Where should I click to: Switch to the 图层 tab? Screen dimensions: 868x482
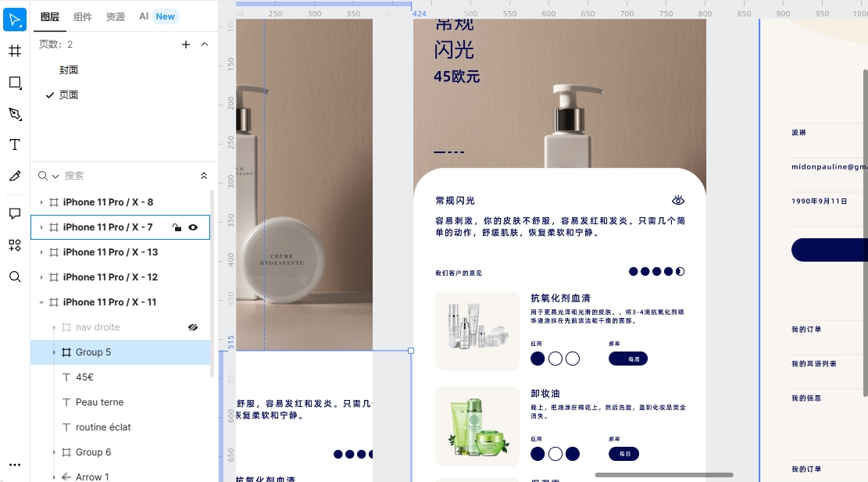[50, 16]
